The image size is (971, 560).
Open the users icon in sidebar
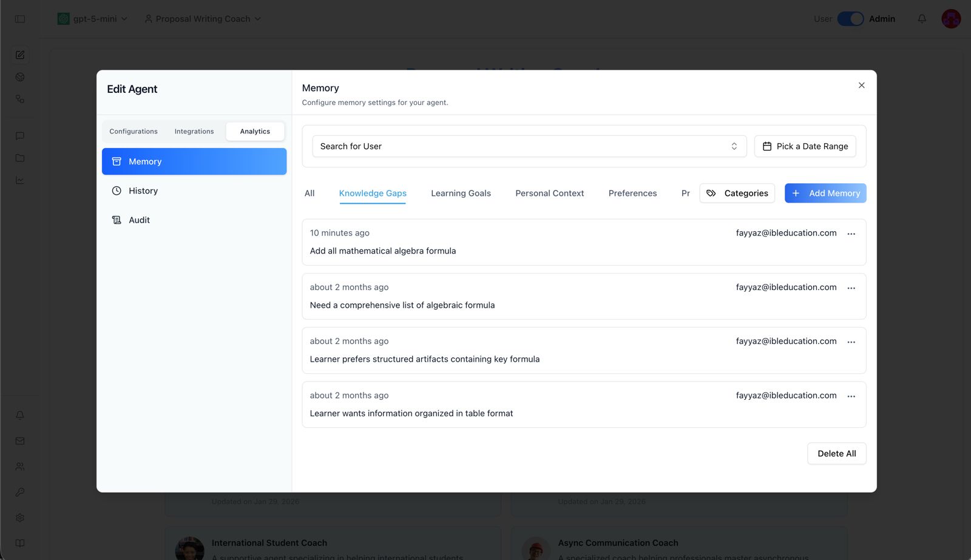[20, 467]
